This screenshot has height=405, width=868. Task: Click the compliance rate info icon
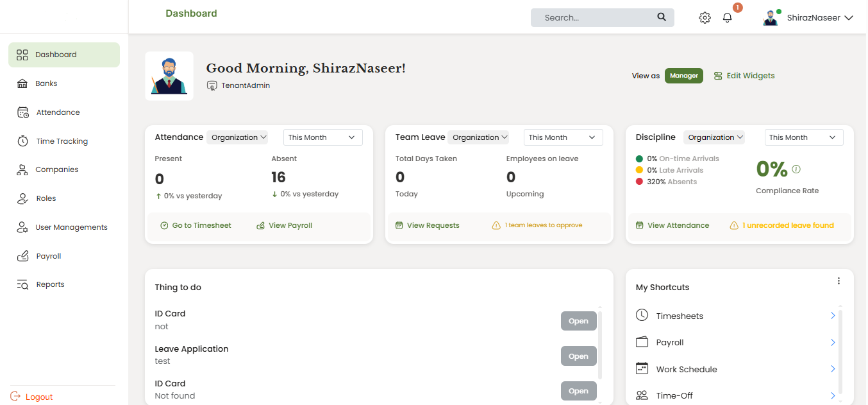click(x=796, y=169)
